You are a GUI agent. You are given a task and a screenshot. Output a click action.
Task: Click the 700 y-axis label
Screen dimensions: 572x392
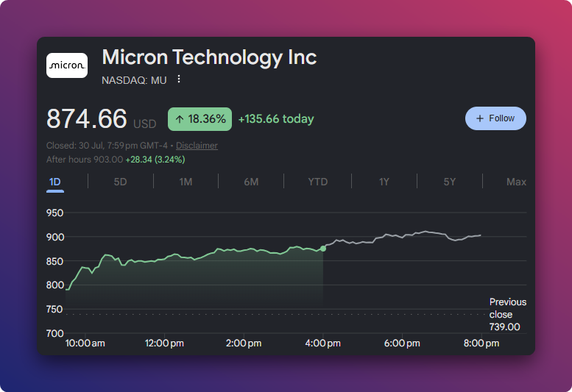coord(54,333)
